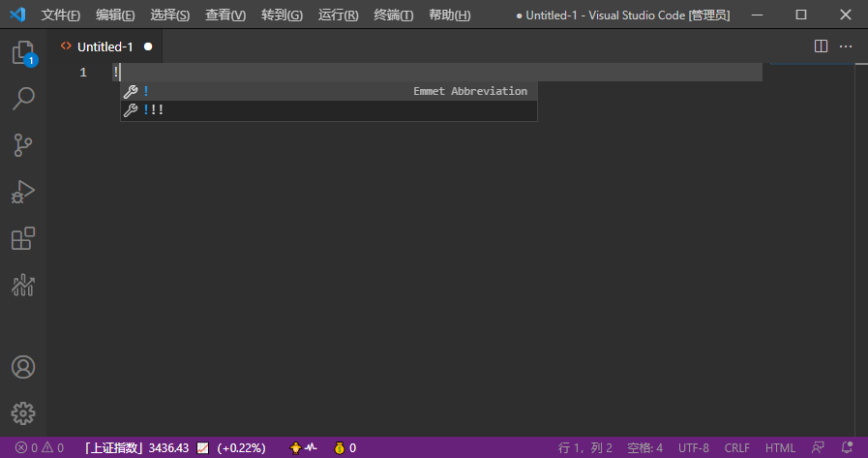Select the single ! Emmet abbreviation suggestion

329,91
